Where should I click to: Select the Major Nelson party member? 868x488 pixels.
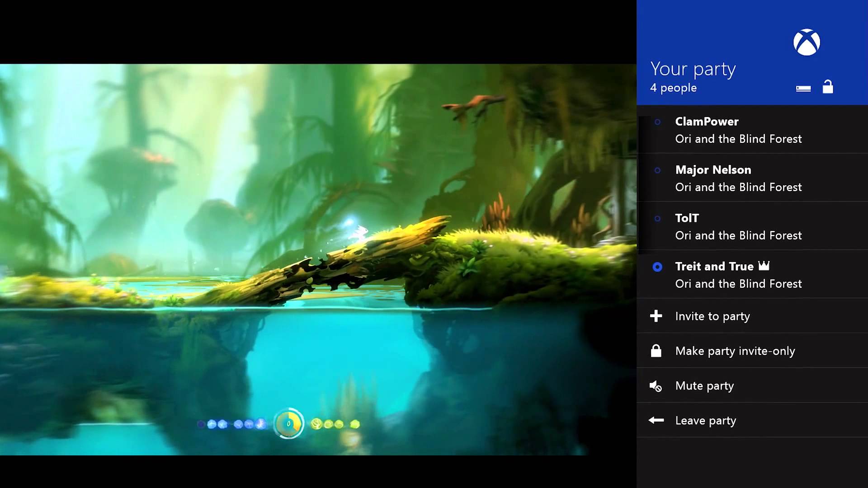[x=752, y=178]
